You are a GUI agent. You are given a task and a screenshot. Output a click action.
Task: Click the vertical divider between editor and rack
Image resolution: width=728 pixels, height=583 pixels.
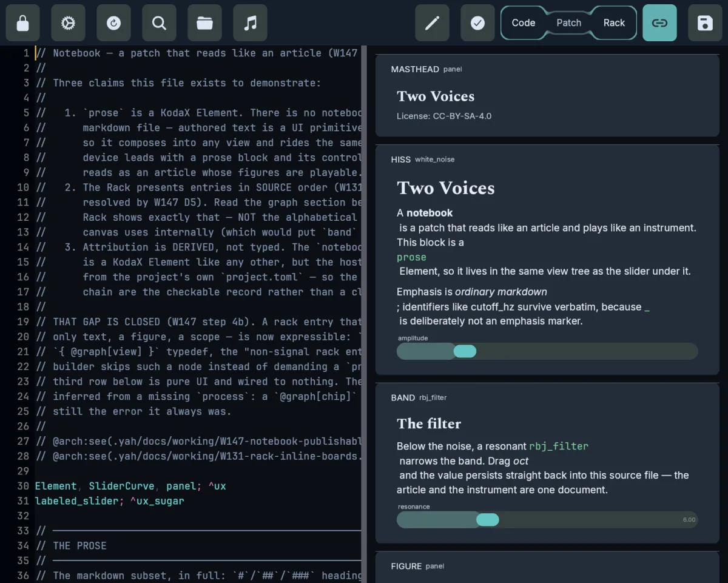coord(365,314)
